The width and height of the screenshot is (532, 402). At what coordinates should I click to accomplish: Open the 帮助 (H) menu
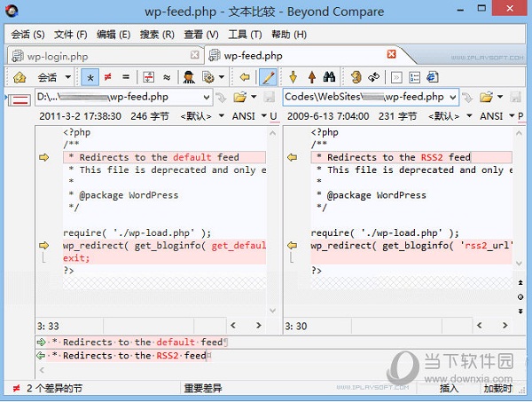click(x=289, y=35)
